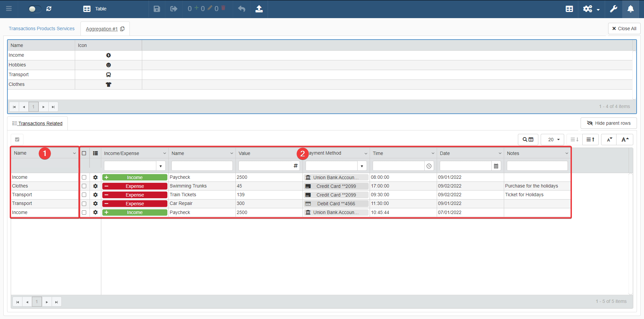
Task: Click the Close All button
Action: point(624,29)
